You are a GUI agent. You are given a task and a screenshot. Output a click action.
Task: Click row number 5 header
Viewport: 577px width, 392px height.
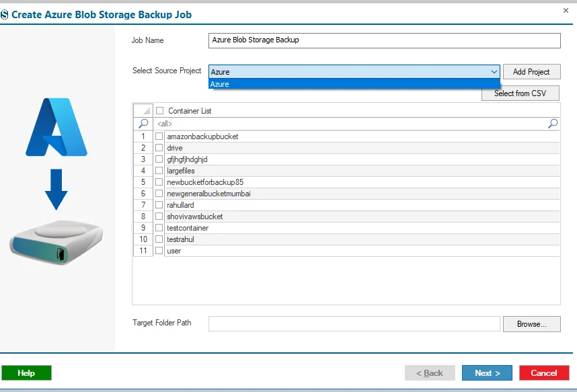pyautogui.click(x=143, y=182)
